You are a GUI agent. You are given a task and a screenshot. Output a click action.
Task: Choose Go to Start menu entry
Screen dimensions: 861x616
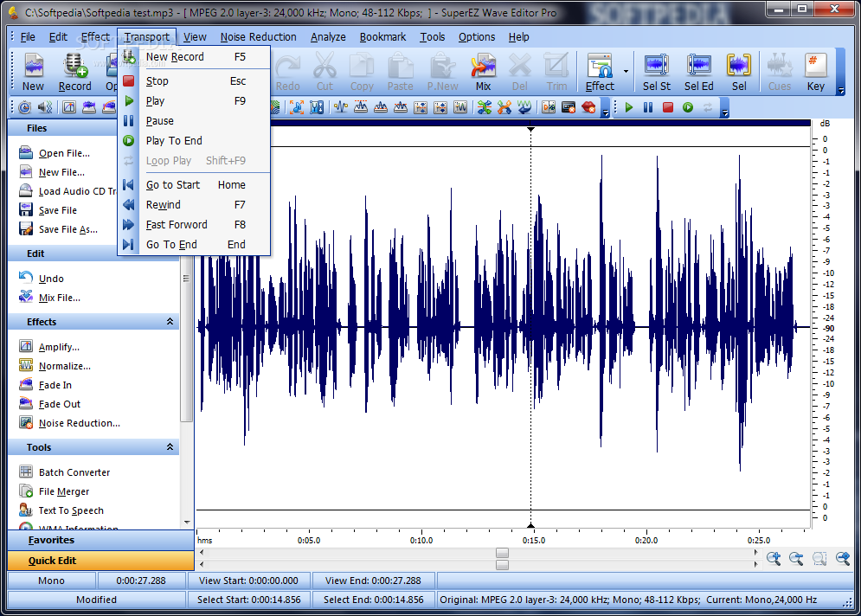pos(195,185)
